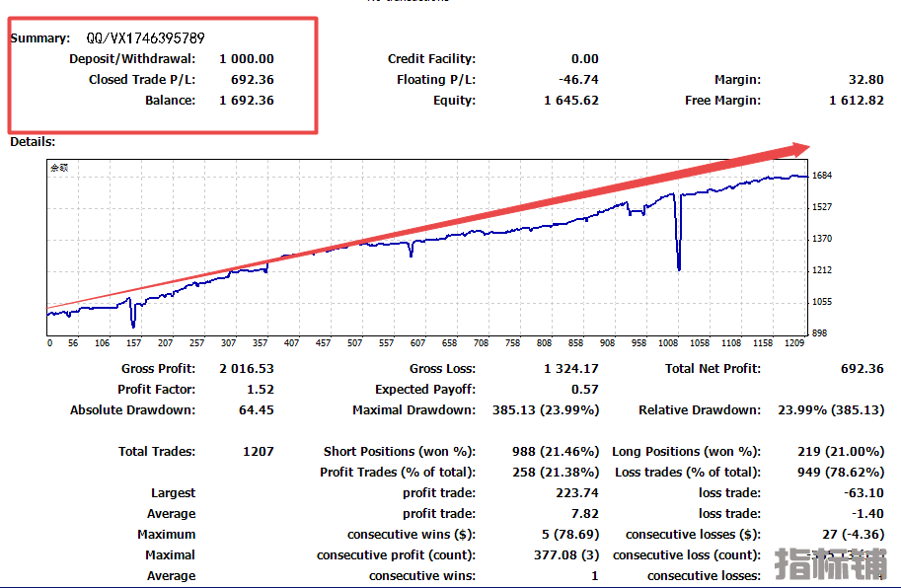Select the profit trades value "258 (21.38%)"
Image resolution: width=901 pixels, height=588 pixels.
556,472
